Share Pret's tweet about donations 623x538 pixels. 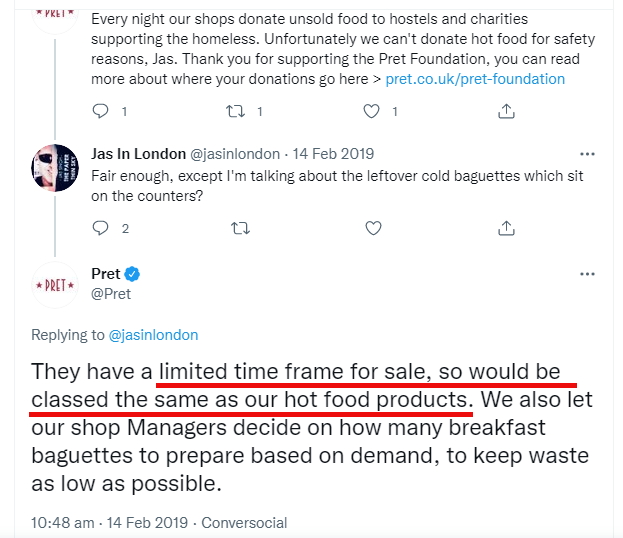(507, 111)
